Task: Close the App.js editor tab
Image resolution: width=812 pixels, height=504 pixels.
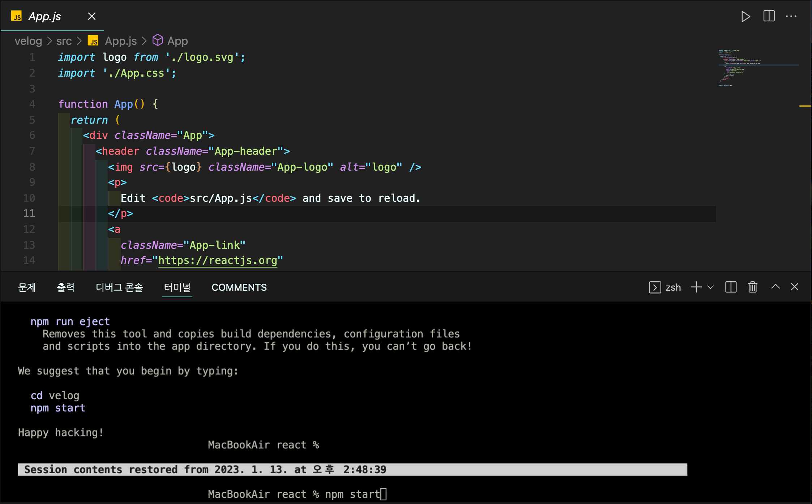Action: (92, 16)
